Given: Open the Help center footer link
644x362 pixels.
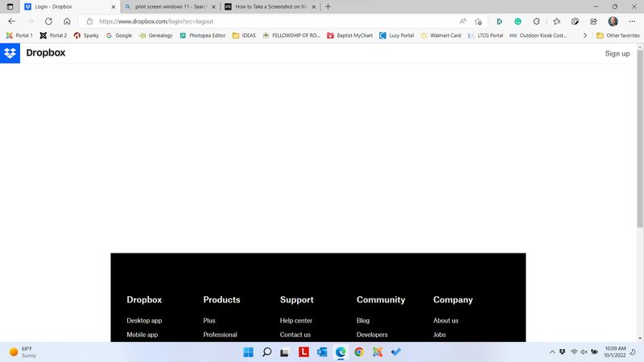Looking at the screenshot, I should click(x=295, y=320).
